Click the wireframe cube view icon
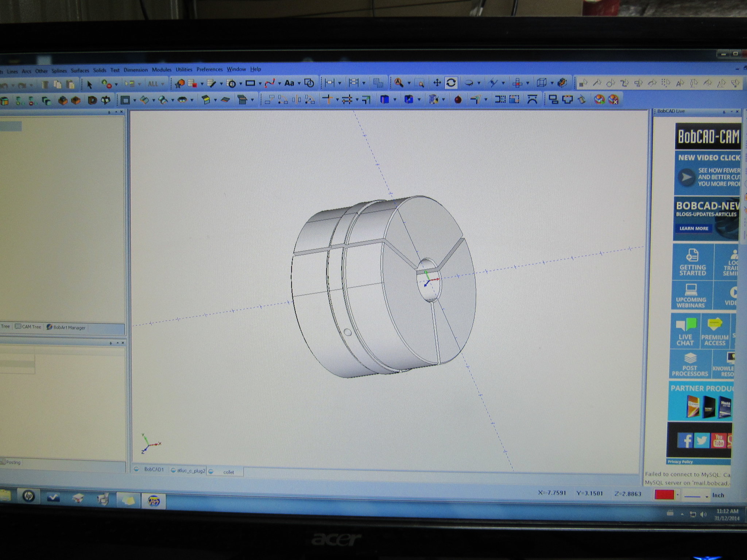The image size is (747, 560). [542, 83]
